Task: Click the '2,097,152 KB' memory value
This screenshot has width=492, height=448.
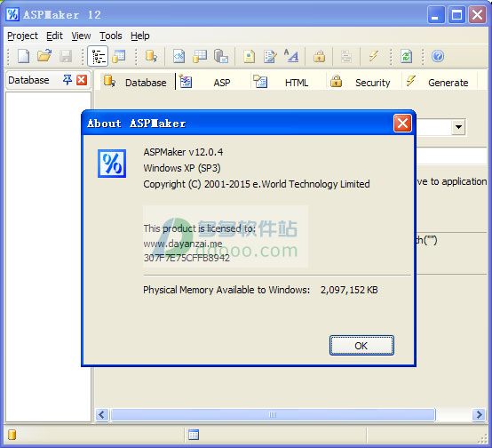Action: (x=349, y=290)
